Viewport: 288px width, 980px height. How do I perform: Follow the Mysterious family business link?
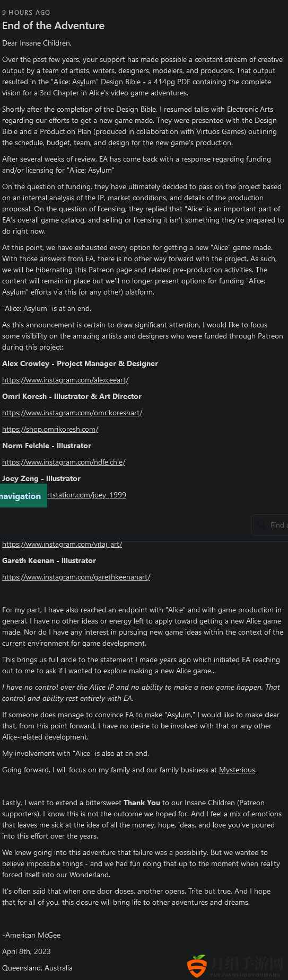coord(237,770)
